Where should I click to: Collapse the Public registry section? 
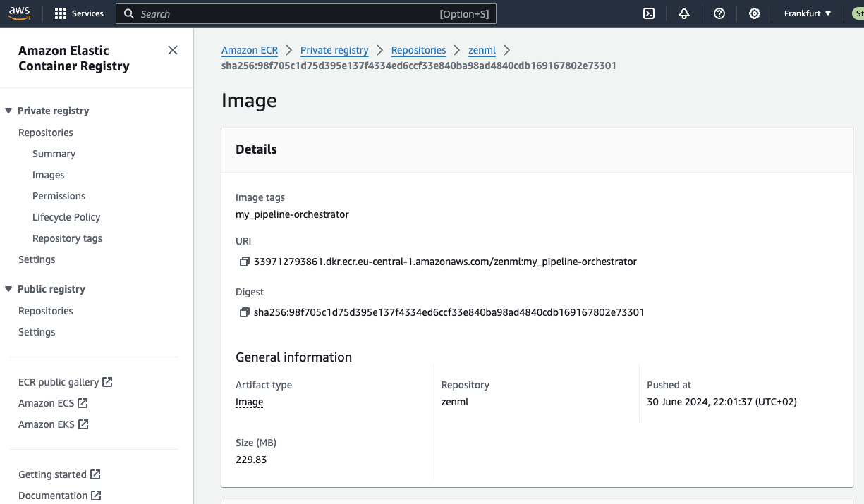click(x=8, y=288)
